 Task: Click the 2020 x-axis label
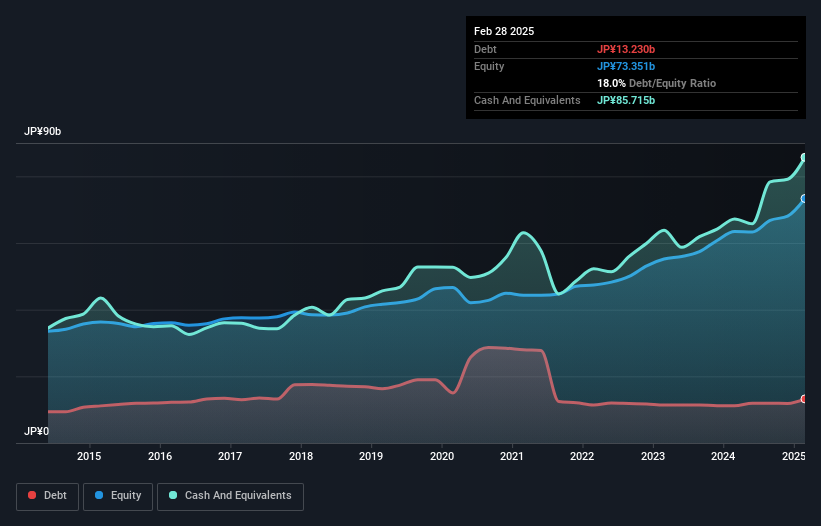click(x=442, y=456)
